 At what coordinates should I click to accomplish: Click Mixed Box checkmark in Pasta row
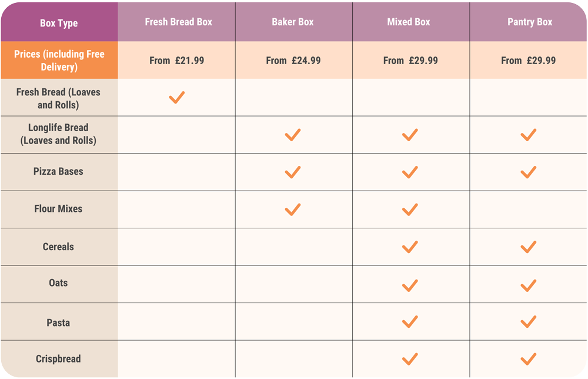pos(410,322)
